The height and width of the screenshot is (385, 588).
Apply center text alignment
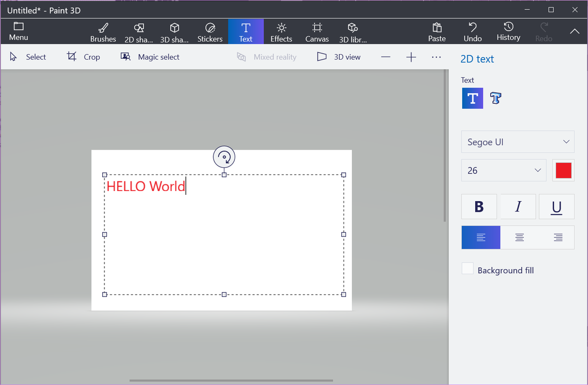tap(519, 237)
